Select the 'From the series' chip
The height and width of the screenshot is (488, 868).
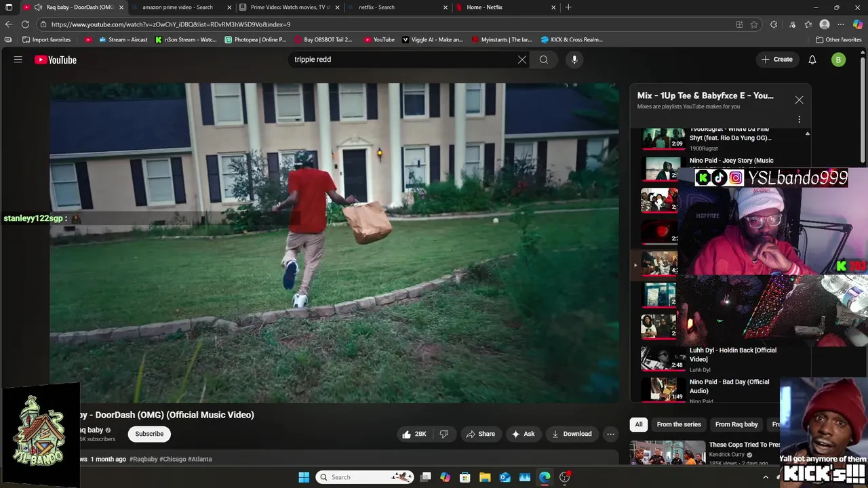[x=679, y=424]
